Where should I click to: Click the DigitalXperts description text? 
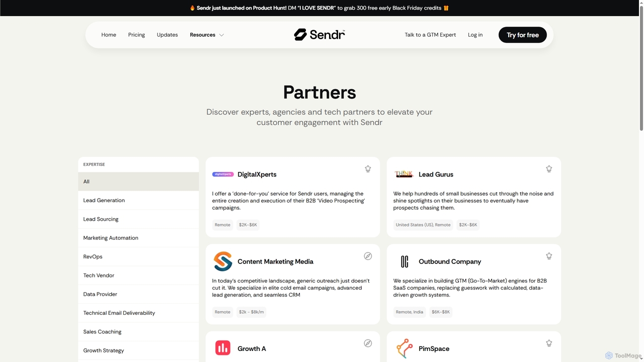pyautogui.click(x=288, y=201)
